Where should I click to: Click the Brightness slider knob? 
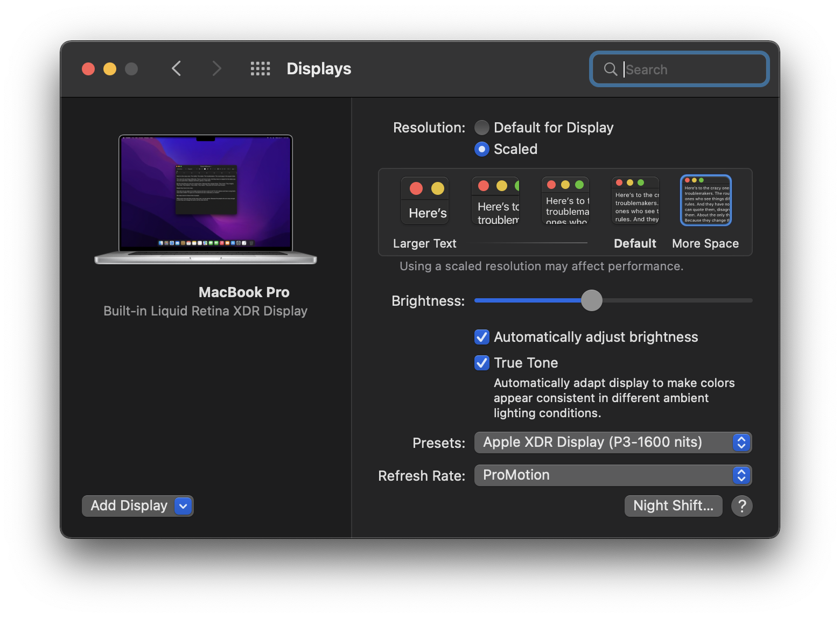tap(592, 300)
